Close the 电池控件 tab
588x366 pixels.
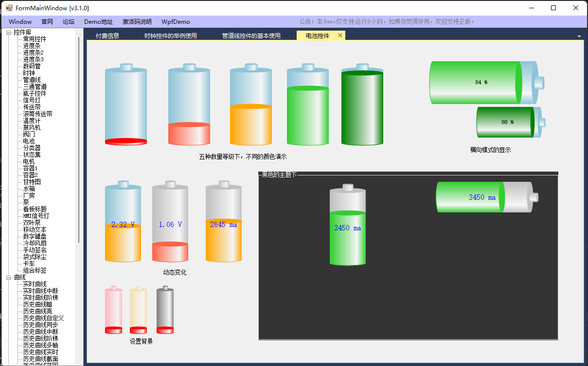tap(340, 35)
